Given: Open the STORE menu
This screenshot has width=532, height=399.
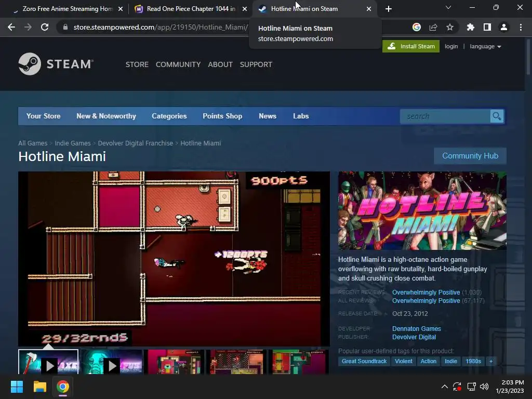Looking at the screenshot, I should (137, 64).
